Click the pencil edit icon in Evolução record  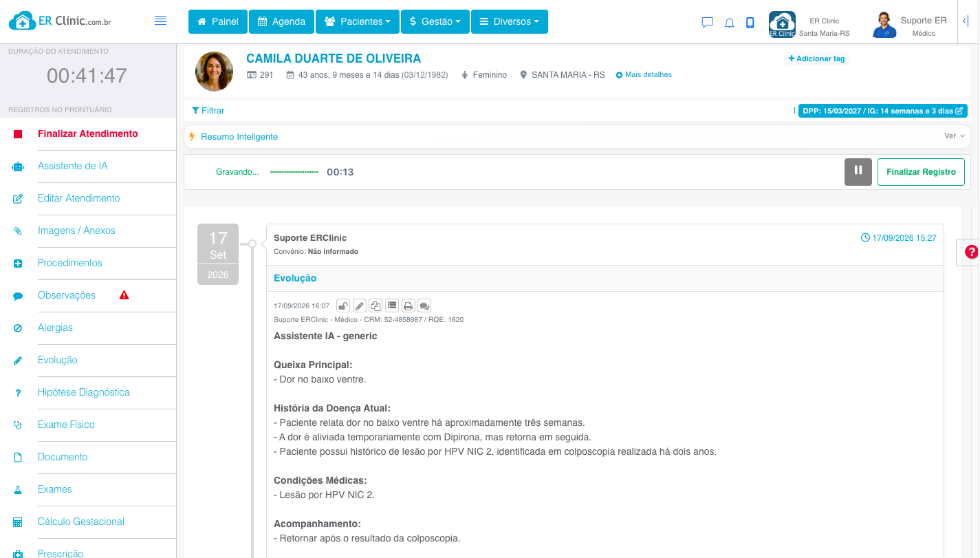point(359,305)
